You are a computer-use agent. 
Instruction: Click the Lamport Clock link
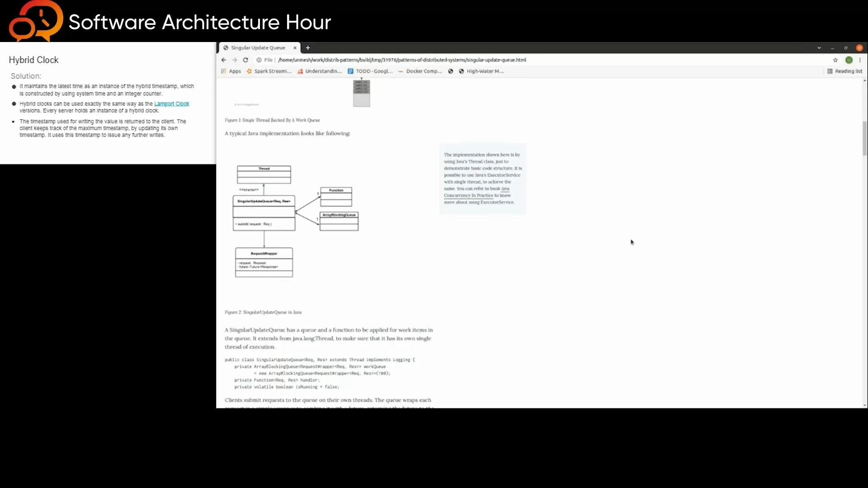pyautogui.click(x=171, y=104)
